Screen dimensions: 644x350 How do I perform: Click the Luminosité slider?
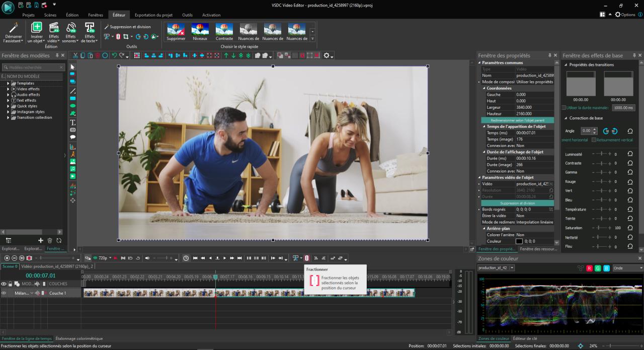pos(601,155)
